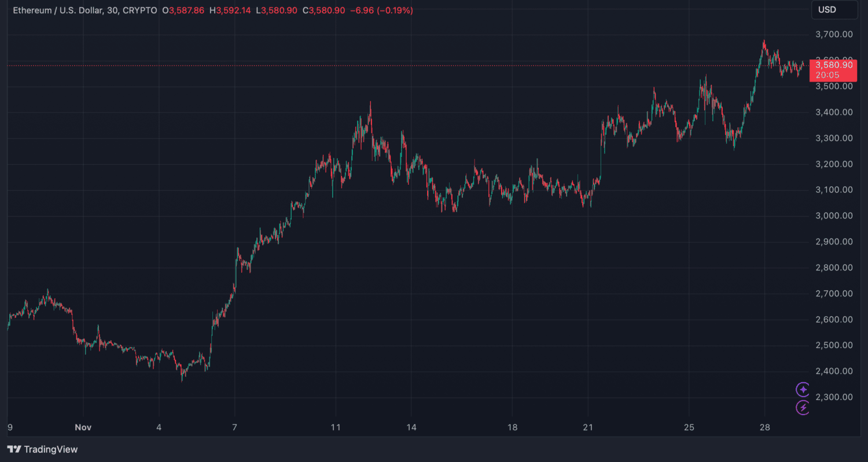868x462 pixels.
Task: Click the 2,300.00 price axis label
Action: 833,397
